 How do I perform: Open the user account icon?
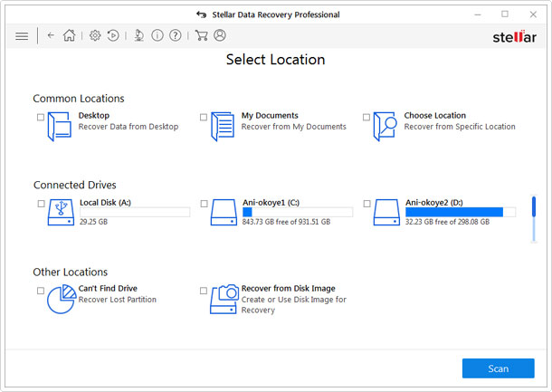220,35
